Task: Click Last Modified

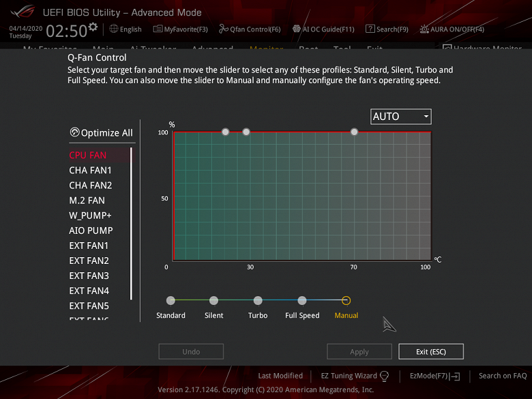Action: [280, 376]
